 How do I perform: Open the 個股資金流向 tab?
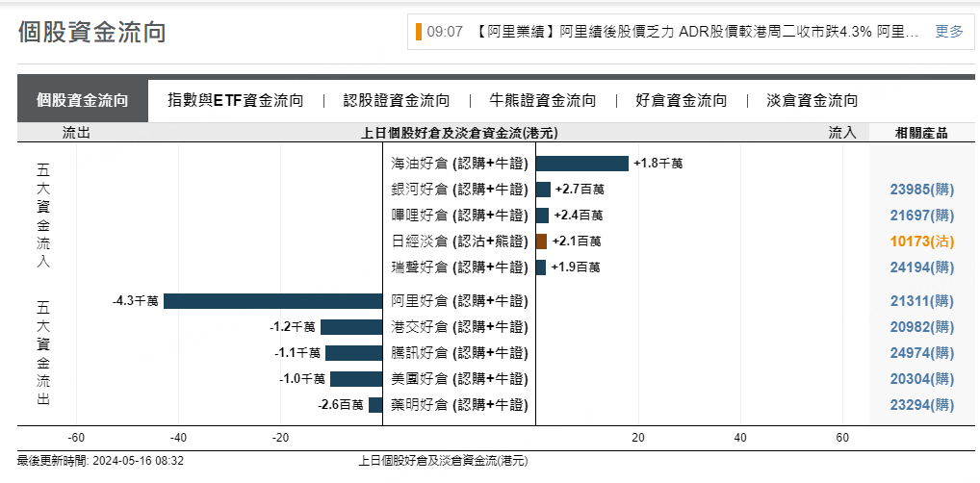click(x=83, y=101)
